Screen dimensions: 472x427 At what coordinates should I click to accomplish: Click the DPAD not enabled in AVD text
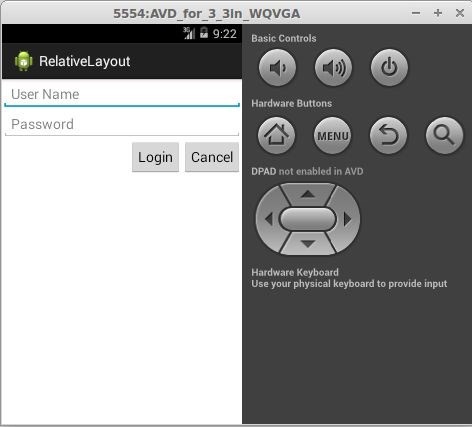click(x=307, y=171)
